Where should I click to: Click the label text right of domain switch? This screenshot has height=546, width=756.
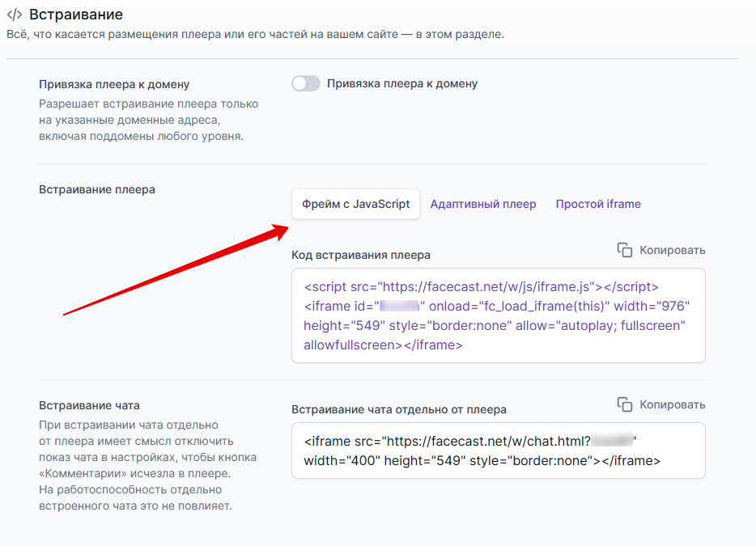point(402,83)
